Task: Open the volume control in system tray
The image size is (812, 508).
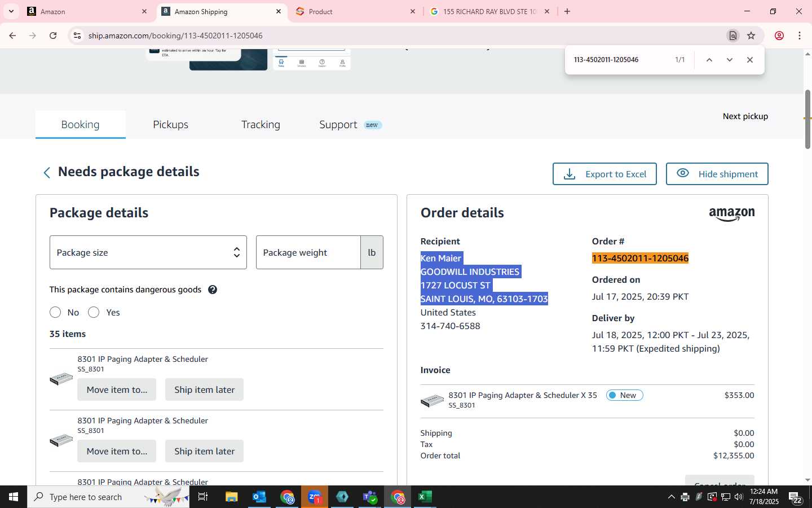Action: (739, 497)
